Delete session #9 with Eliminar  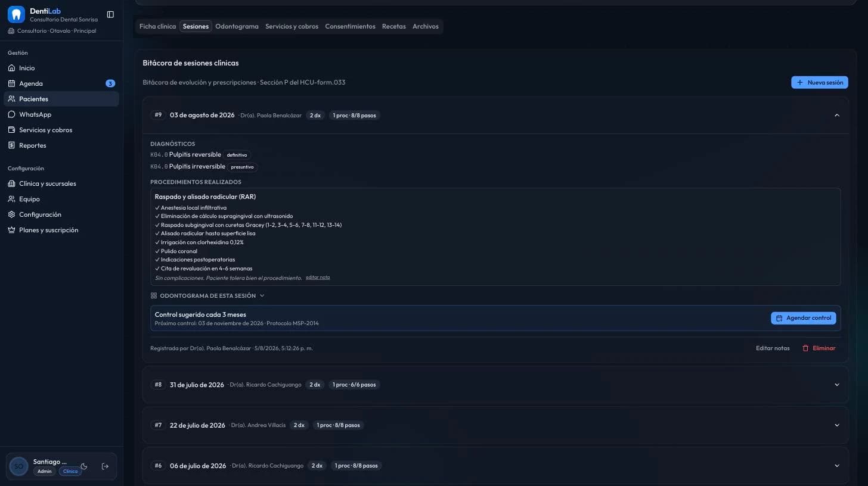pyautogui.click(x=819, y=348)
